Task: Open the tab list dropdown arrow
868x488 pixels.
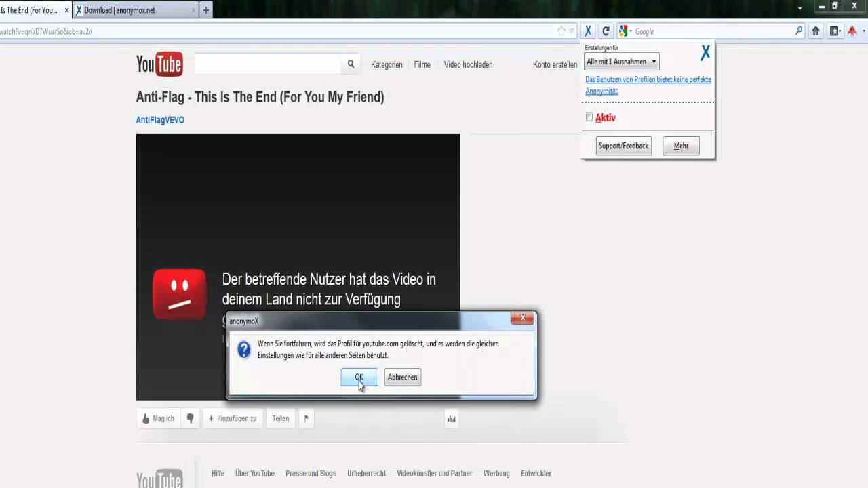Action: click(x=800, y=9)
